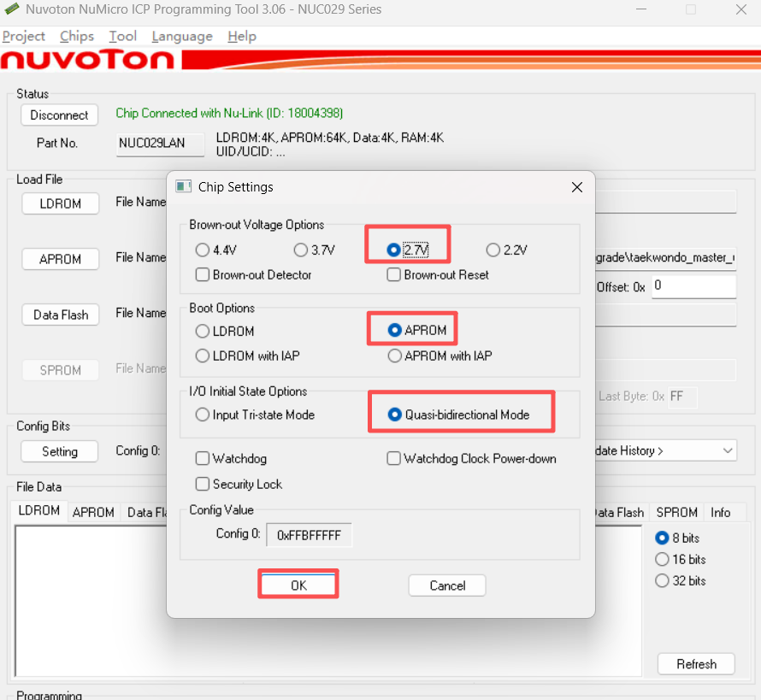The image size is (761, 700).
Task: Toggle Watchdog Clock Power-down checkbox
Action: 394,459
